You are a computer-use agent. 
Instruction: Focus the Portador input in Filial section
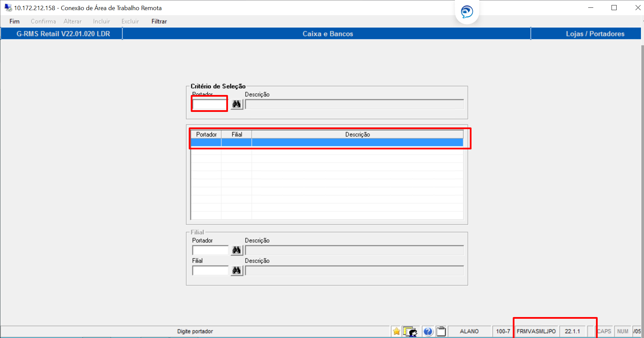(210, 250)
